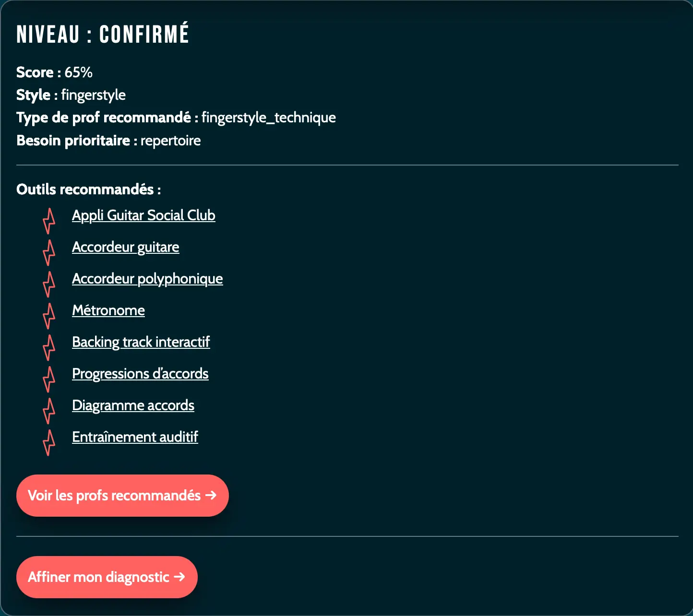Click the Affiner mon diagnostic button
Viewport: 693px width, 616px height.
click(x=107, y=577)
